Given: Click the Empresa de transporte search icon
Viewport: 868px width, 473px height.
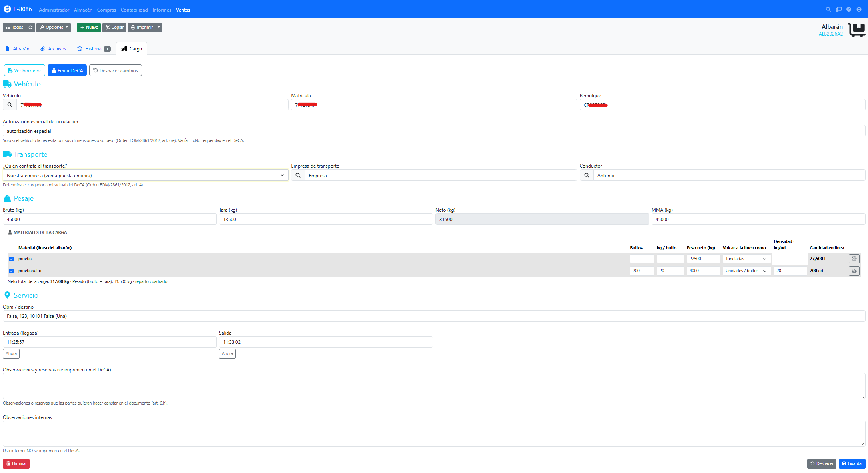Looking at the screenshot, I should [298, 175].
